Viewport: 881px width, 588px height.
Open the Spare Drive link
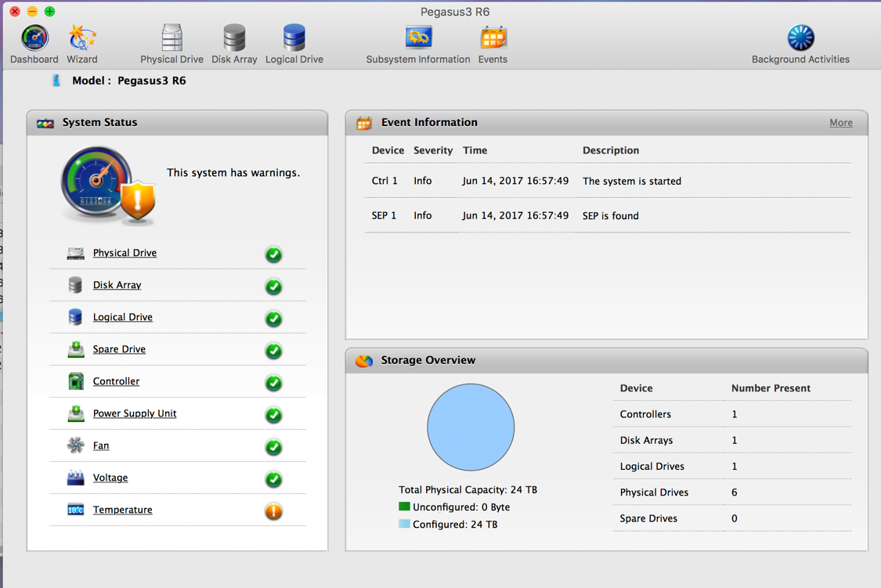tap(119, 348)
